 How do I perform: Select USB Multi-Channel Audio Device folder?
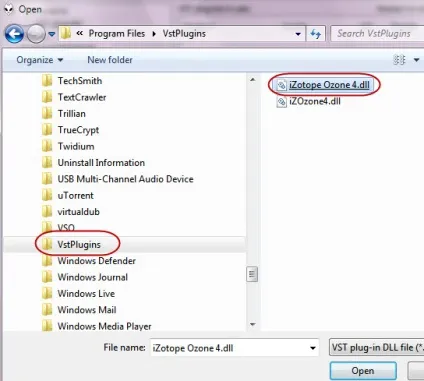pyautogui.click(x=125, y=179)
